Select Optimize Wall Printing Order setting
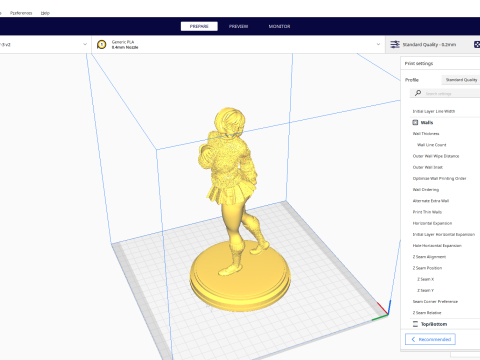 tap(439, 178)
